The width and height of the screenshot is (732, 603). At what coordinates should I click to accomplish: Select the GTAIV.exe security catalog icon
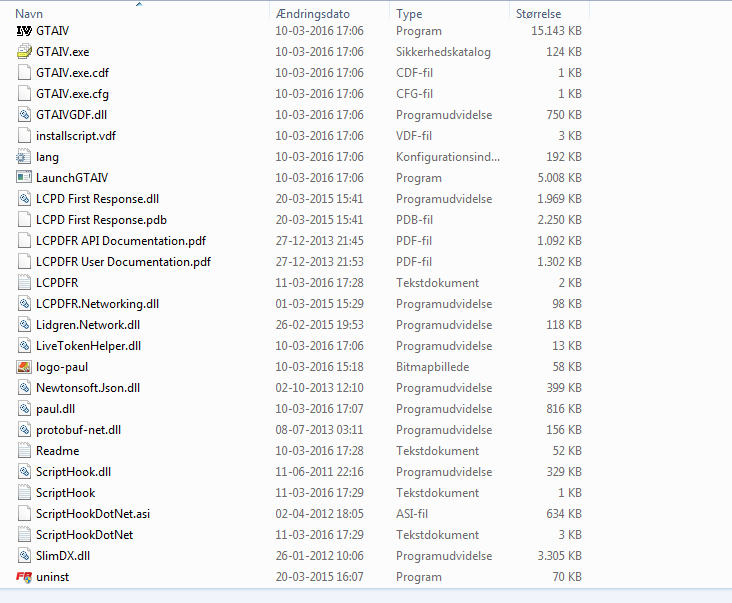point(24,52)
